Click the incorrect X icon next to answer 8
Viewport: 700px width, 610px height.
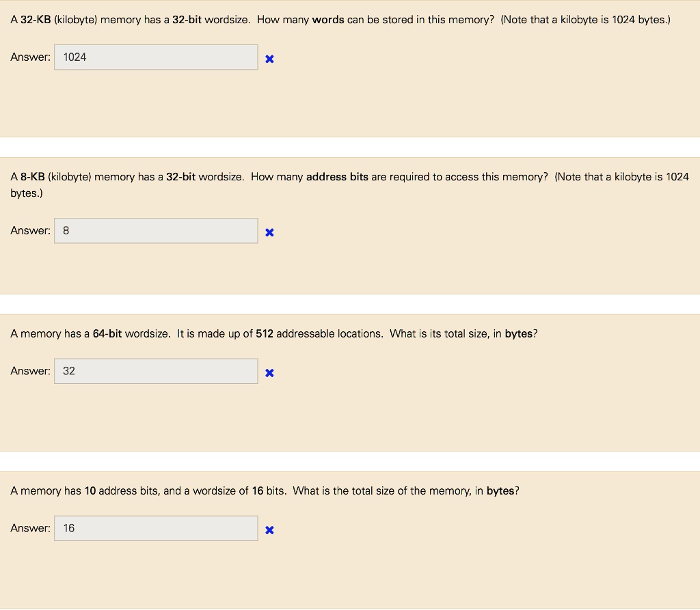point(269,232)
